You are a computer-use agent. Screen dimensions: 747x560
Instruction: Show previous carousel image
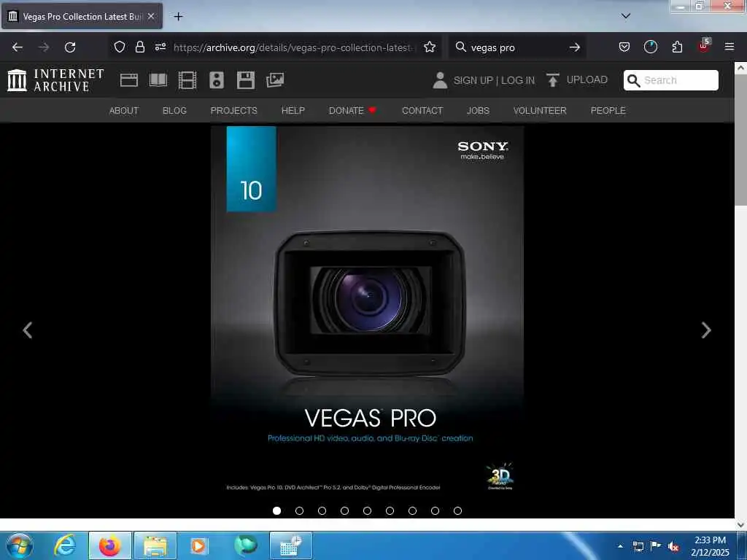tap(28, 330)
